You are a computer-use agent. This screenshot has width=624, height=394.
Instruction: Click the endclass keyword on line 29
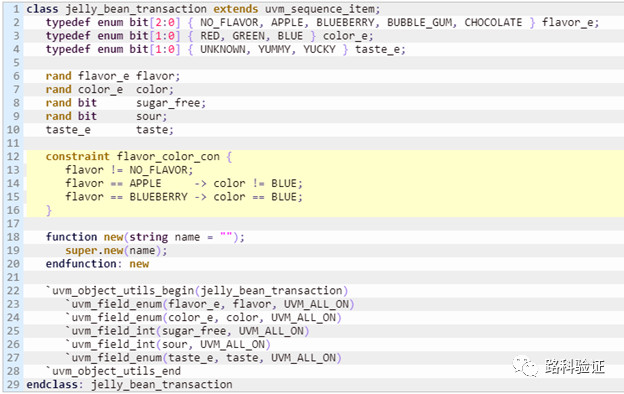[x=52, y=384]
